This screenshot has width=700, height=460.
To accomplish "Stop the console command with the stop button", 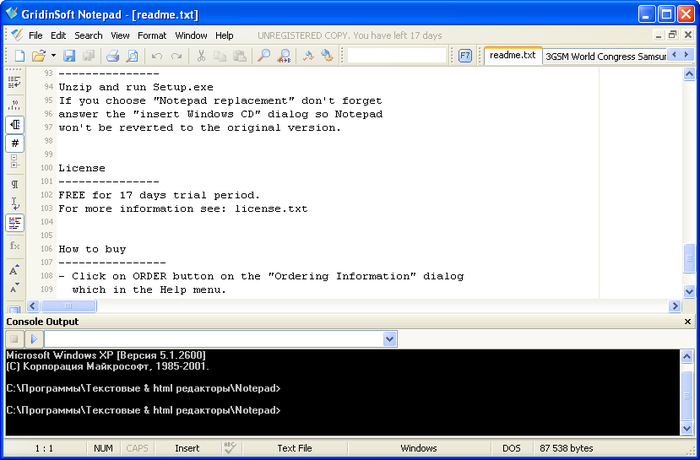I will click(14, 339).
